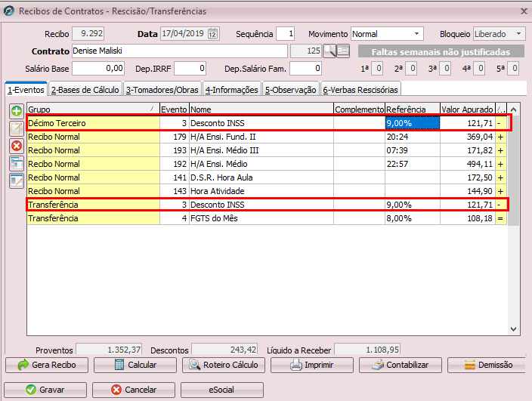Image resolution: width=532 pixels, height=401 pixels.
Task: Click the Contabilizar button
Action: tap(401, 365)
